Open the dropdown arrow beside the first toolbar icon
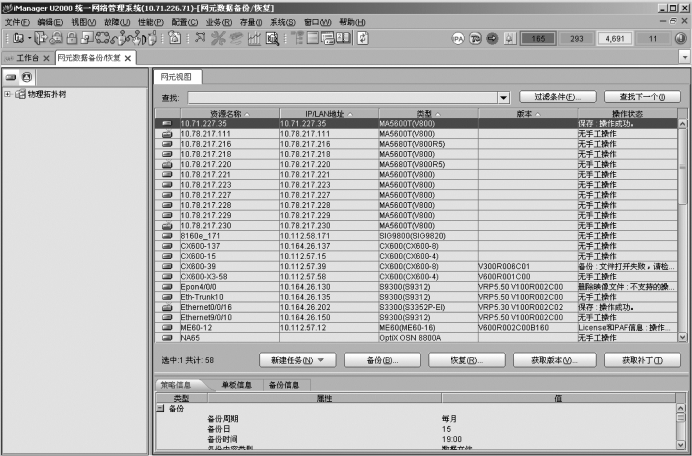 pos(30,38)
